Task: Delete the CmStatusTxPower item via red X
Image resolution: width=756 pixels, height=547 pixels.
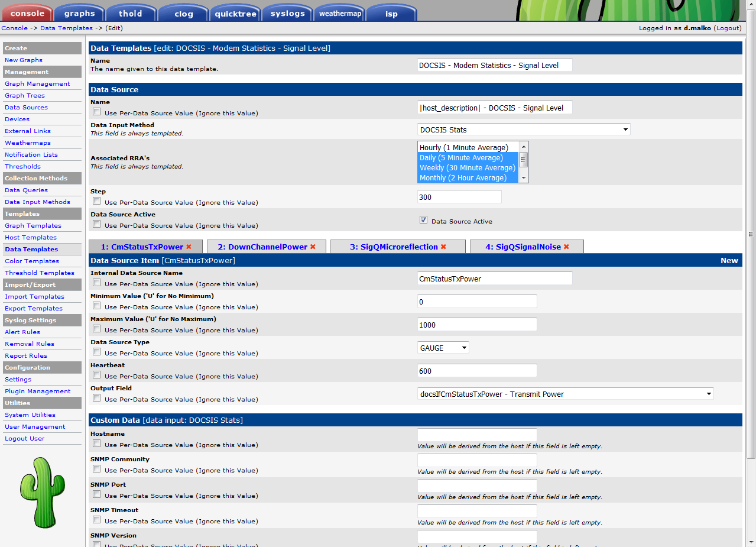Action: [189, 247]
